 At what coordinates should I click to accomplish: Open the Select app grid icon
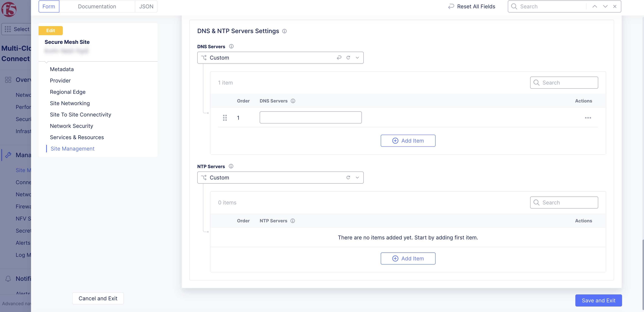(8, 29)
